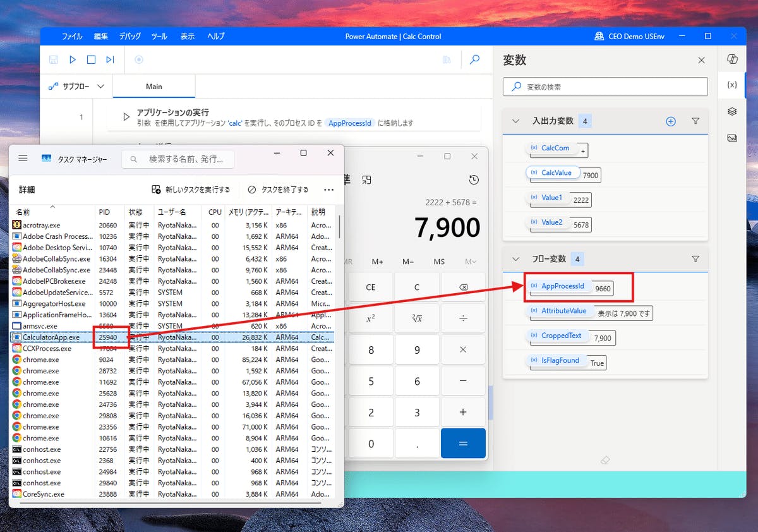Click Calculator digit 9
Viewport: 758px width, 532px height.
[417, 350]
